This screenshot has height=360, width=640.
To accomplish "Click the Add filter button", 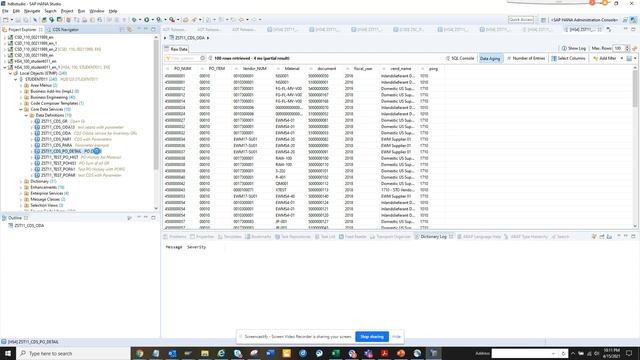I will pos(604,58).
